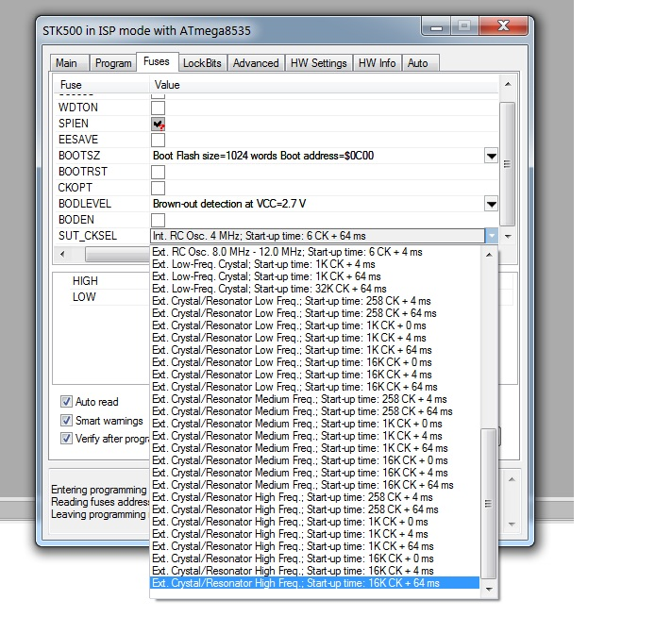This screenshot has height=617, width=672.
Task: Click the Boot Flash size value field
Action: coord(317,156)
